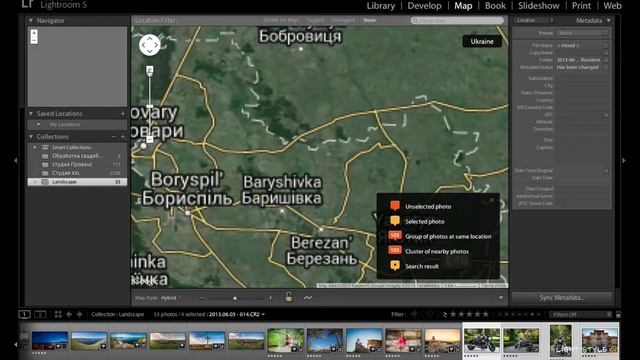Click the Untagged location filter
The height and width of the screenshot is (360, 640).
(x=343, y=20)
